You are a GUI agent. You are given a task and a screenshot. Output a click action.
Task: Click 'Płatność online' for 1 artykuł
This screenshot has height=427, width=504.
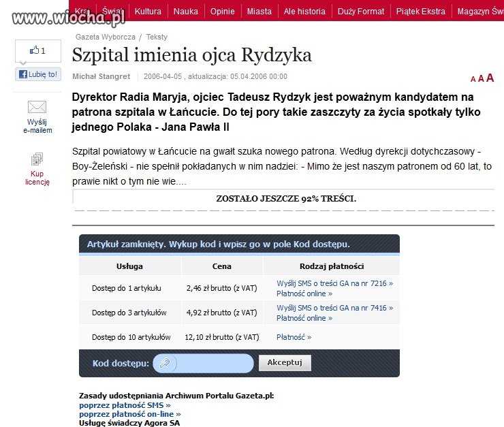[x=304, y=294]
